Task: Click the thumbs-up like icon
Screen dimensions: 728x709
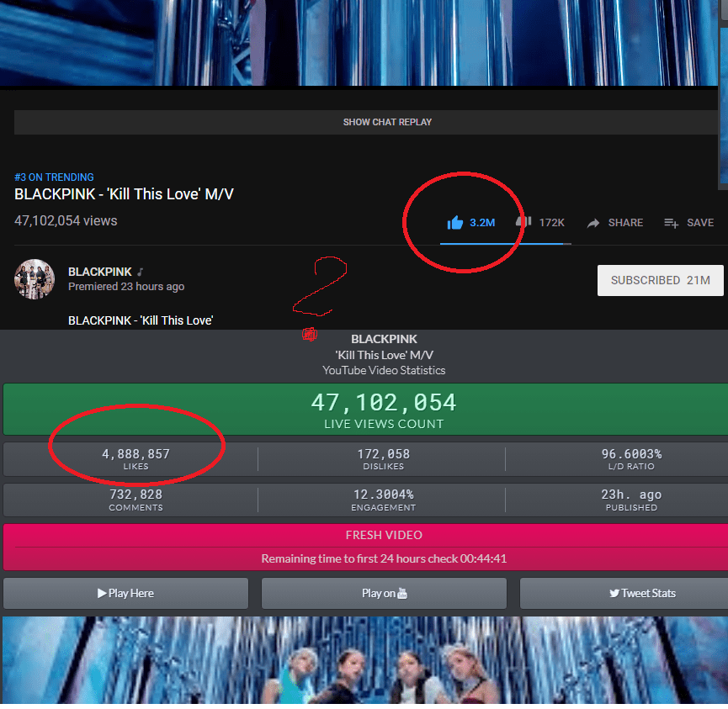Action: 455,223
